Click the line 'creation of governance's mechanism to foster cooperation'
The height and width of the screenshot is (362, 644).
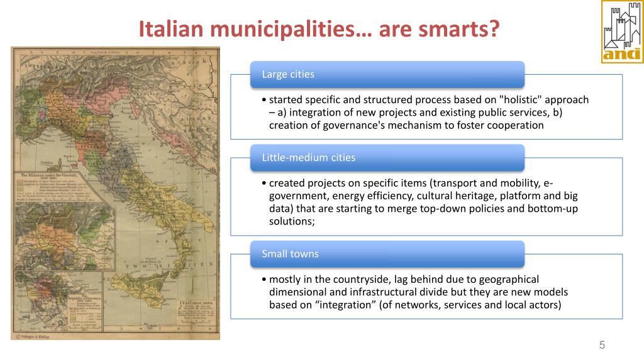[x=406, y=125]
